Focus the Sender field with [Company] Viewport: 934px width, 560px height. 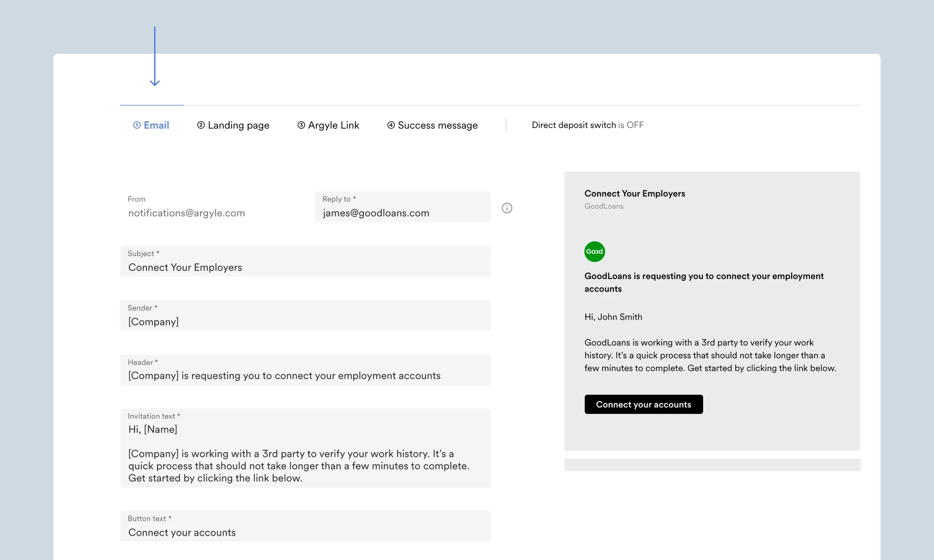tap(305, 316)
